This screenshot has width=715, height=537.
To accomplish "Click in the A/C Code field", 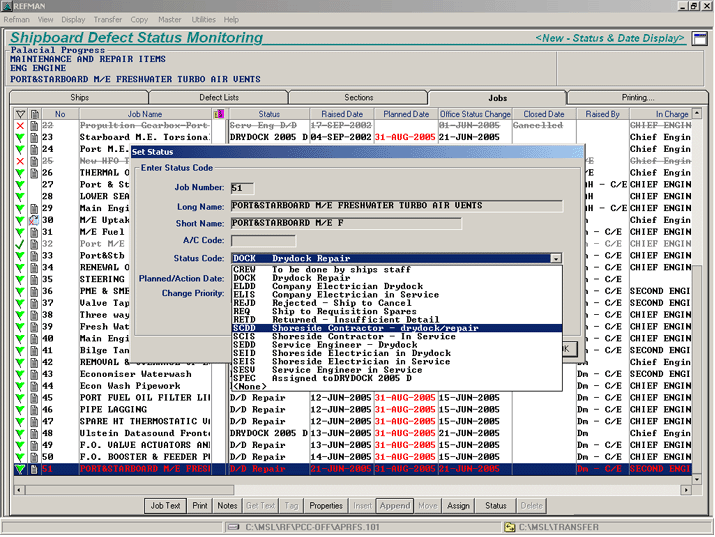I will coord(264,241).
